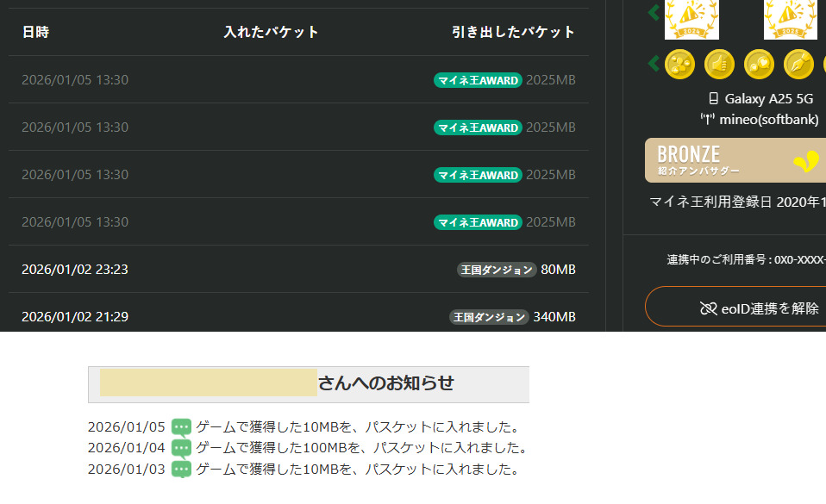Click the 王国ダンジョン tag for 340MB
826x504 pixels.
489,317
